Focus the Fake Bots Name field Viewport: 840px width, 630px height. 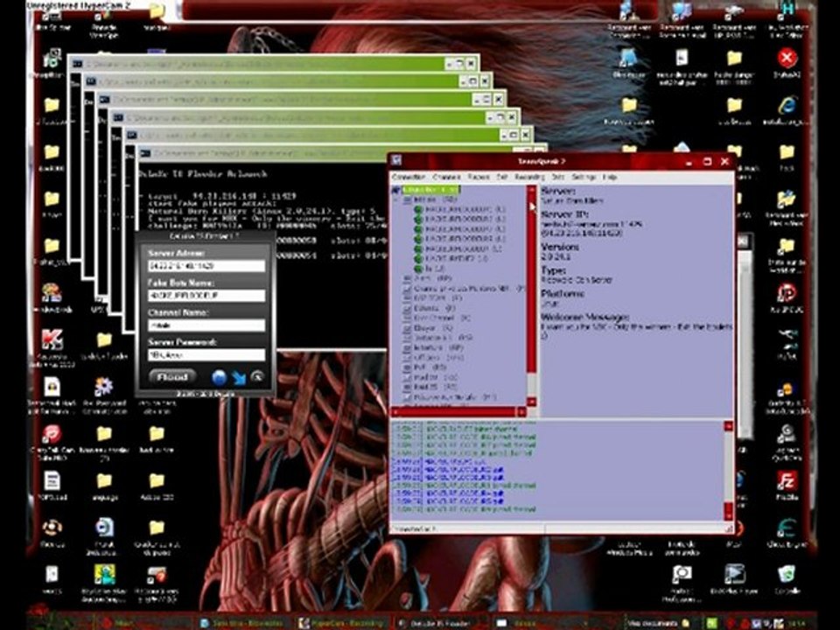click(x=206, y=295)
